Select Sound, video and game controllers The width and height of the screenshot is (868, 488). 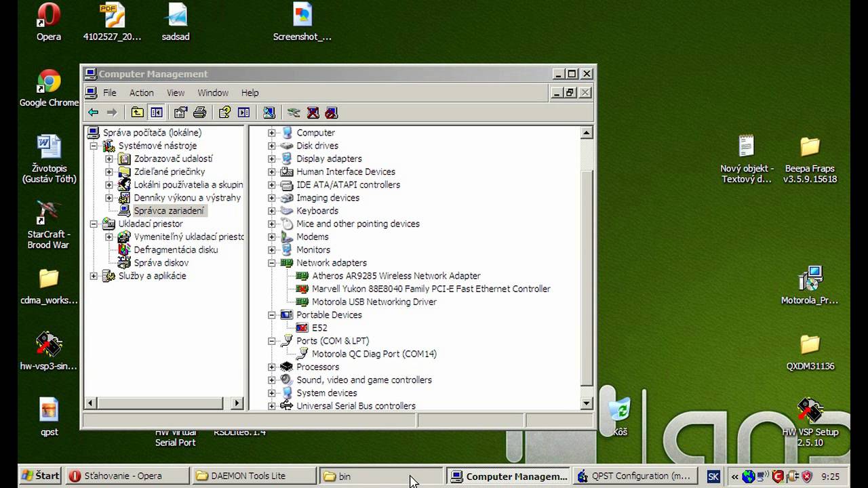tap(364, 380)
